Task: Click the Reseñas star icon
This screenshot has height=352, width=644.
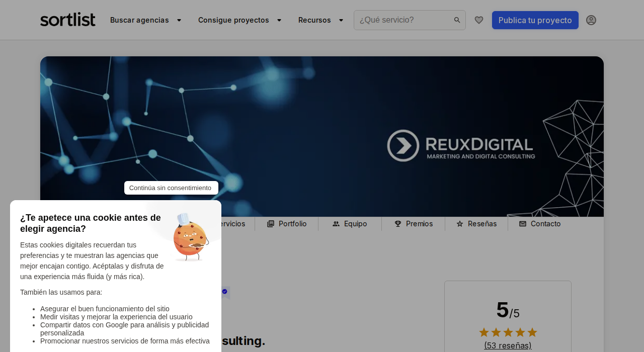Action: 460,224
